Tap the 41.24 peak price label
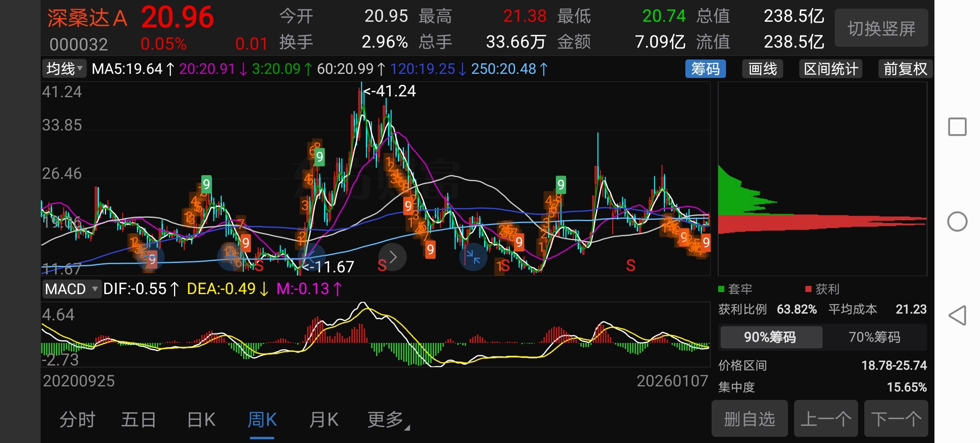 (x=390, y=91)
